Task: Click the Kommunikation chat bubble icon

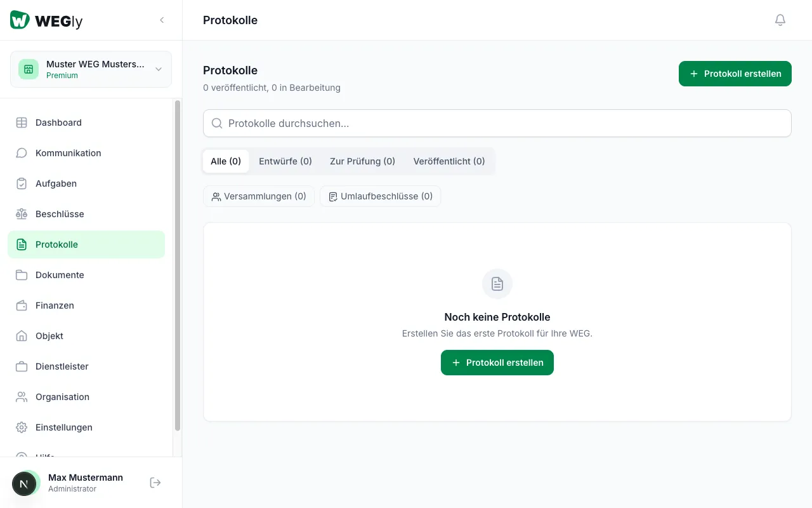Action: [22, 153]
